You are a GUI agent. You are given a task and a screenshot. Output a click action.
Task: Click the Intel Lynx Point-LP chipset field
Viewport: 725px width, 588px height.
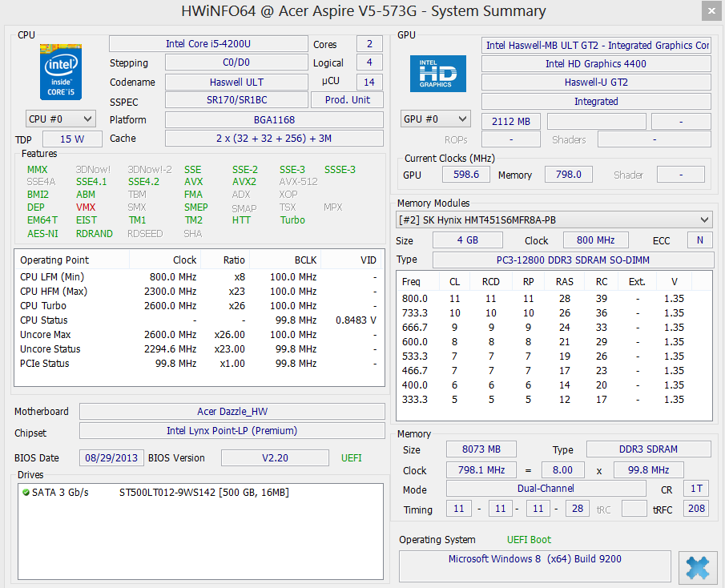coord(232,431)
